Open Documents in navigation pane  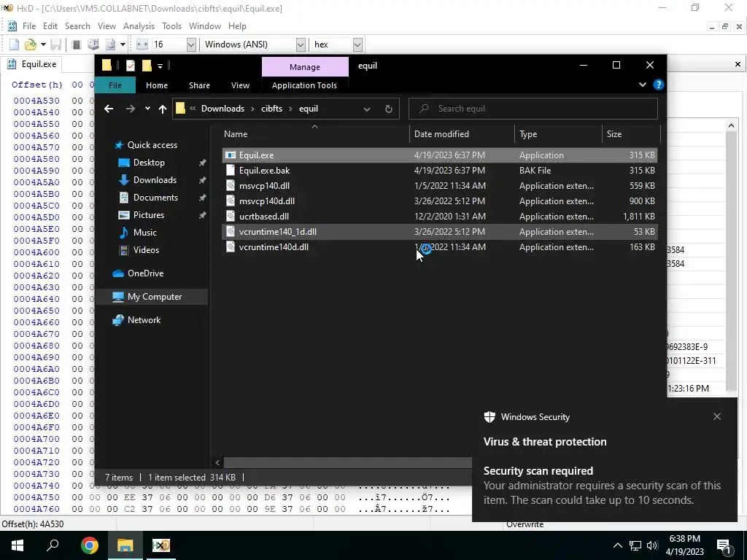click(155, 197)
